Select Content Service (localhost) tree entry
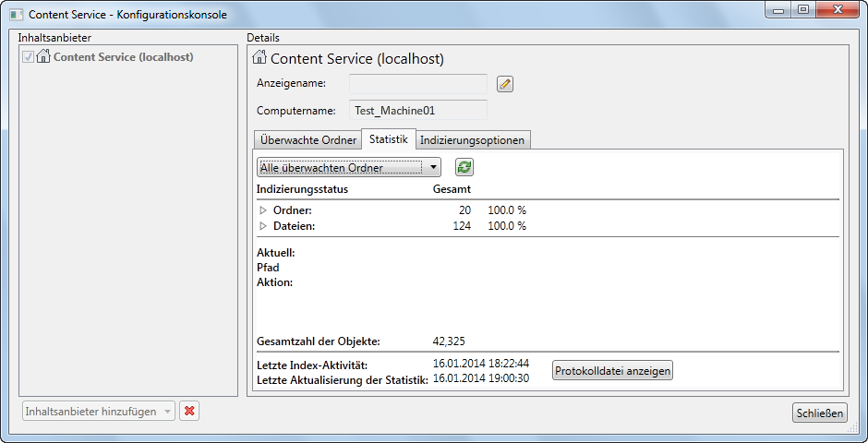Screen dimensions: 868x443 124,56
